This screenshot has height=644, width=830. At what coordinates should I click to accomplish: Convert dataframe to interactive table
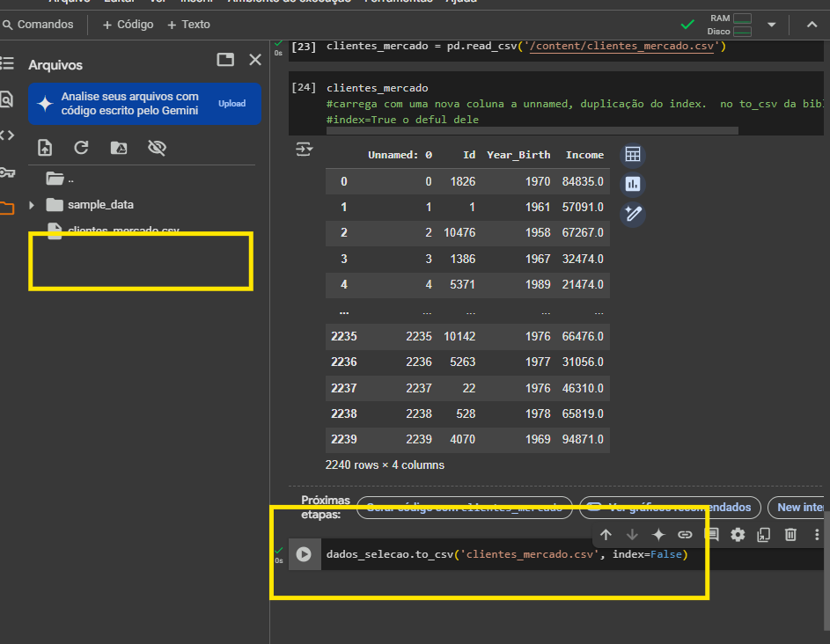pyautogui.click(x=633, y=155)
